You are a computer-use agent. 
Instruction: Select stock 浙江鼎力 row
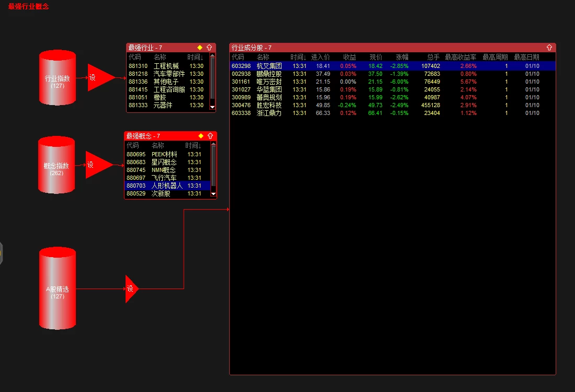pos(392,113)
